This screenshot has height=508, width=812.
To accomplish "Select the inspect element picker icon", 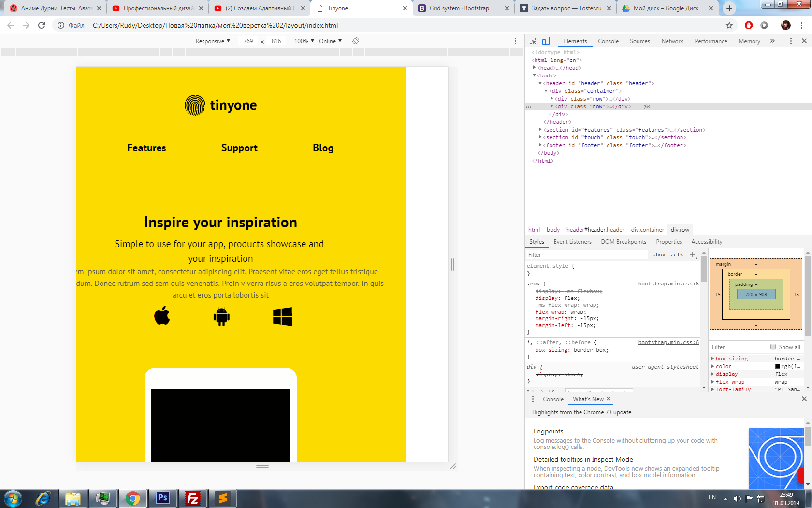I will 533,41.
